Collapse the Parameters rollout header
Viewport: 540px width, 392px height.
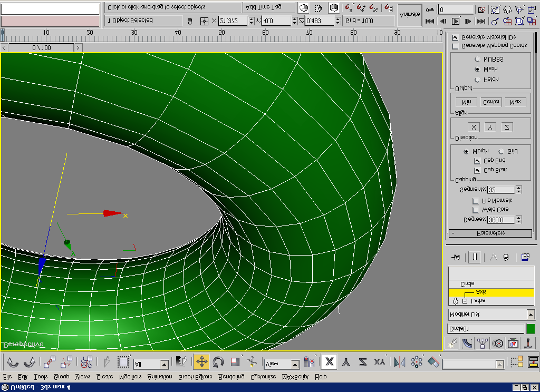point(490,233)
